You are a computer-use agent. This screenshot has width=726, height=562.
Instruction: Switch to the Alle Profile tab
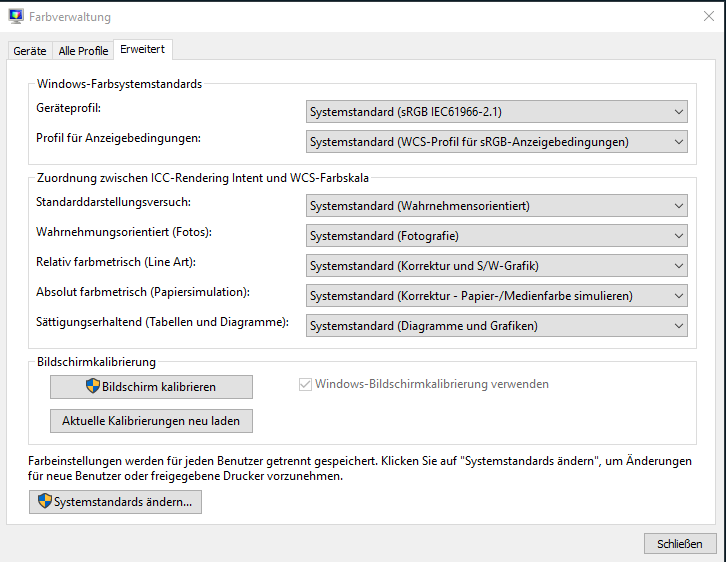(x=83, y=50)
